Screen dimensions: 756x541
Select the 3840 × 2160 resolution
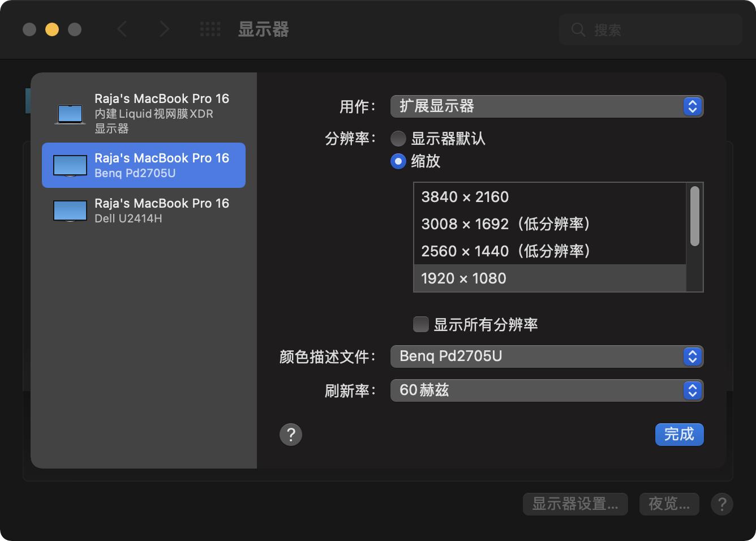click(465, 196)
